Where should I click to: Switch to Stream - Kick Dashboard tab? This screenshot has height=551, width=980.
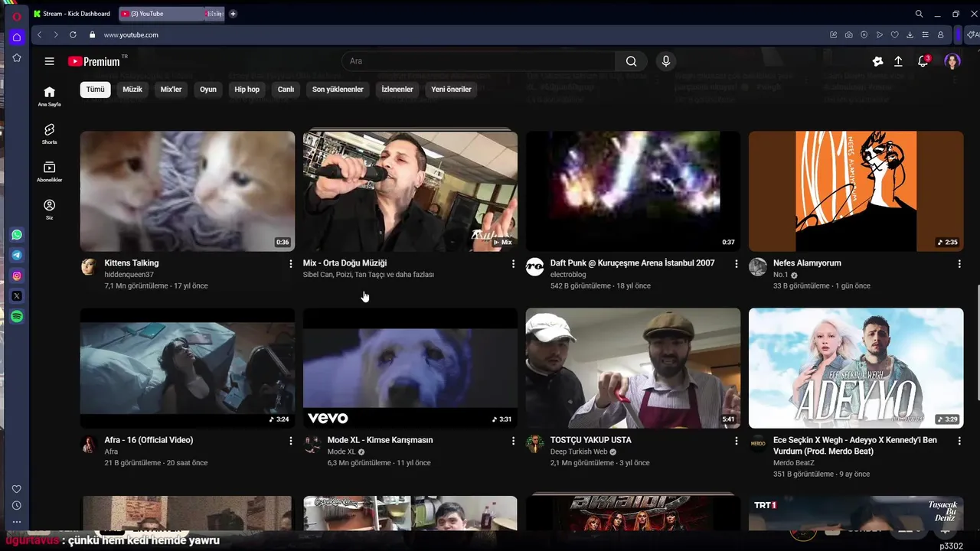74,14
